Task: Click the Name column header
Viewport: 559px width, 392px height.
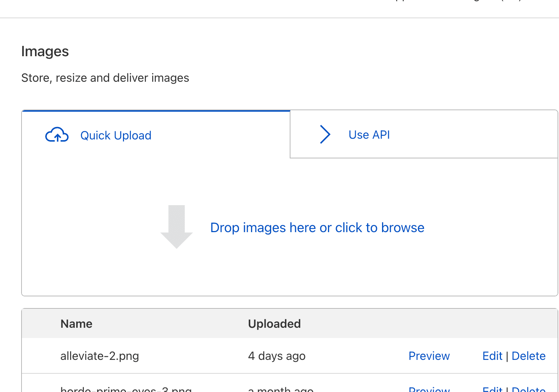Action: click(x=76, y=324)
